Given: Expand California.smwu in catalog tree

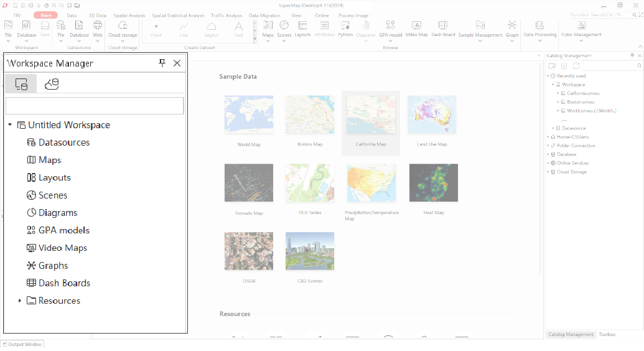Looking at the screenshot, I should pos(558,93).
